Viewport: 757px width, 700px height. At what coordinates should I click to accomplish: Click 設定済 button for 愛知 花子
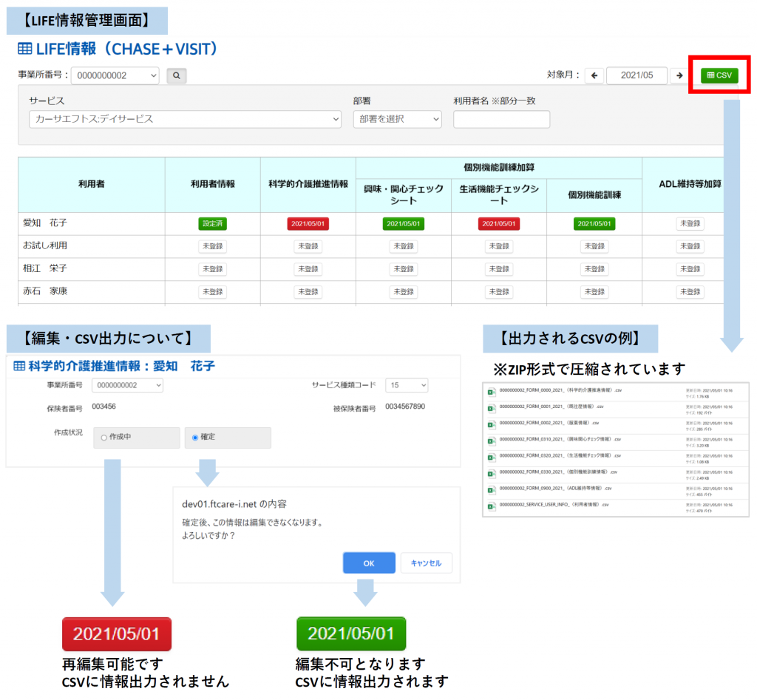pos(213,223)
